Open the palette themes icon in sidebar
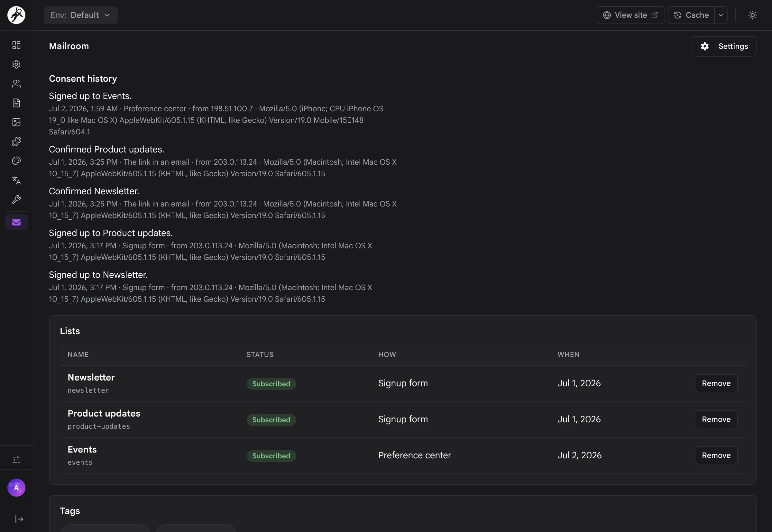 tap(16, 161)
